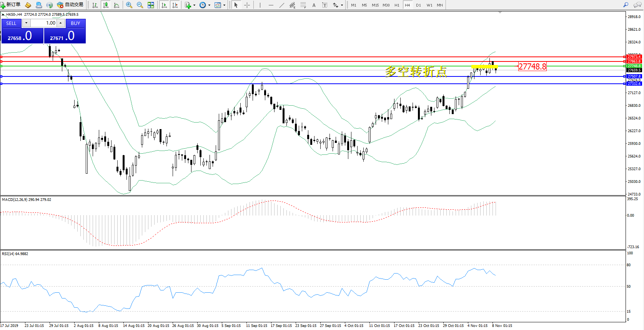Click the Tile Windows icon
This screenshot has width=644, height=330.
click(151, 5)
